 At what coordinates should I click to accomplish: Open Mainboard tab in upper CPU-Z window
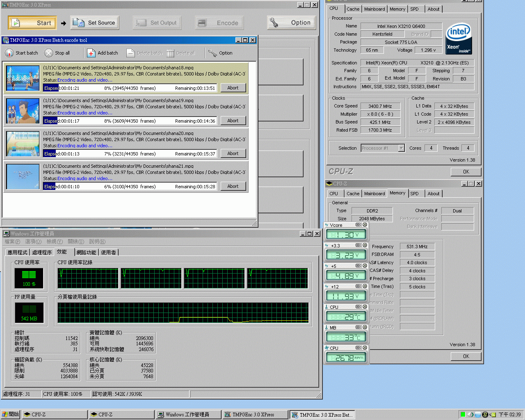pyautogui.click(x=374, y=9)
